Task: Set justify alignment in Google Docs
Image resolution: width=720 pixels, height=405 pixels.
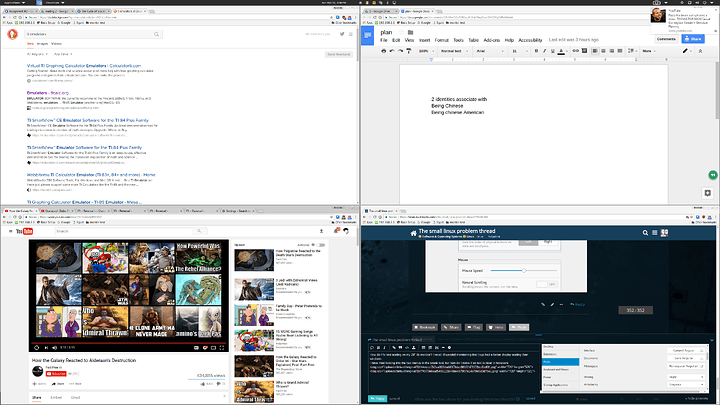Action: click(x=620, y=51)
